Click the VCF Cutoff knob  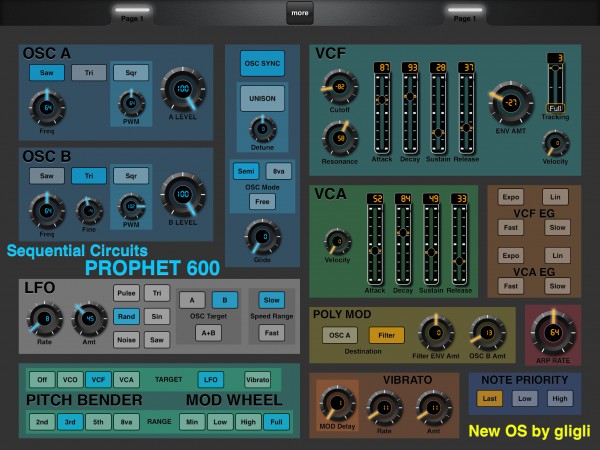coord(339,87)
